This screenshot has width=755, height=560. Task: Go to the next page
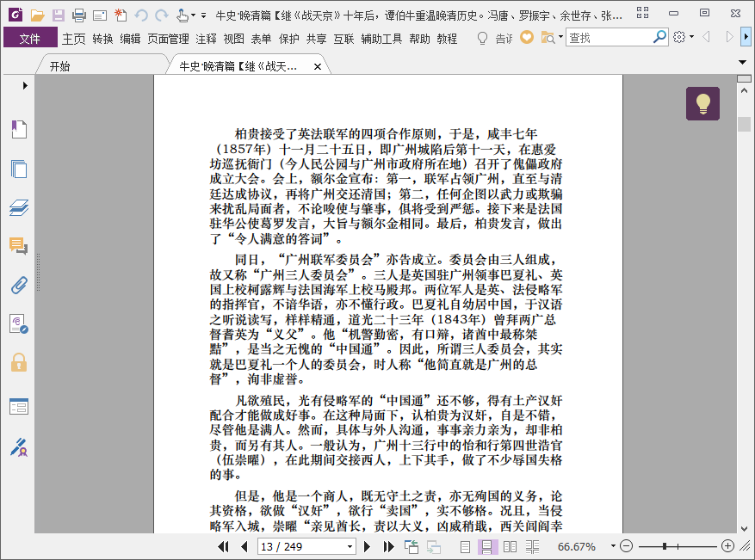pyautogui.click(x=367, y=546)
